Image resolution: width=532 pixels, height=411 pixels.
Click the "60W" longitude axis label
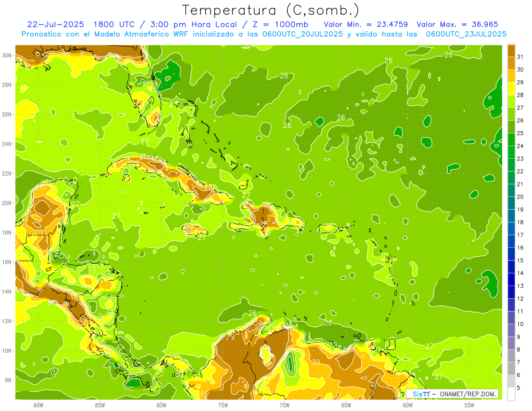click(x=408, y=405)
